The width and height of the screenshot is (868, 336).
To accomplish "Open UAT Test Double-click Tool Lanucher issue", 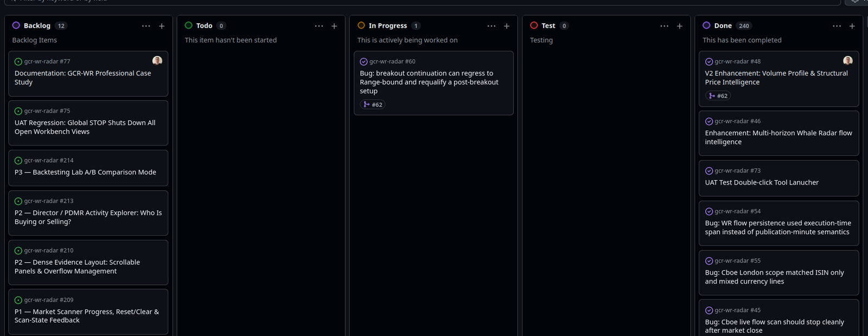I will [x=762, y=182].
